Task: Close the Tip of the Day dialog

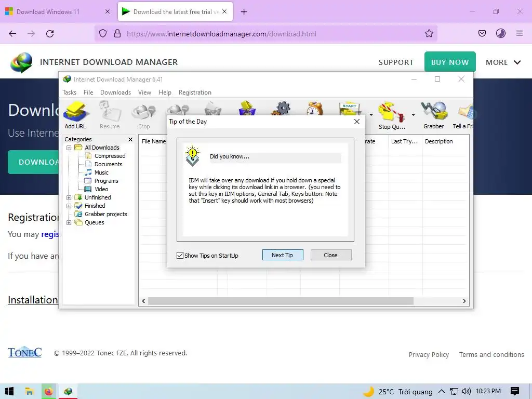Action: pyautogui.click(x=356, y=122)
